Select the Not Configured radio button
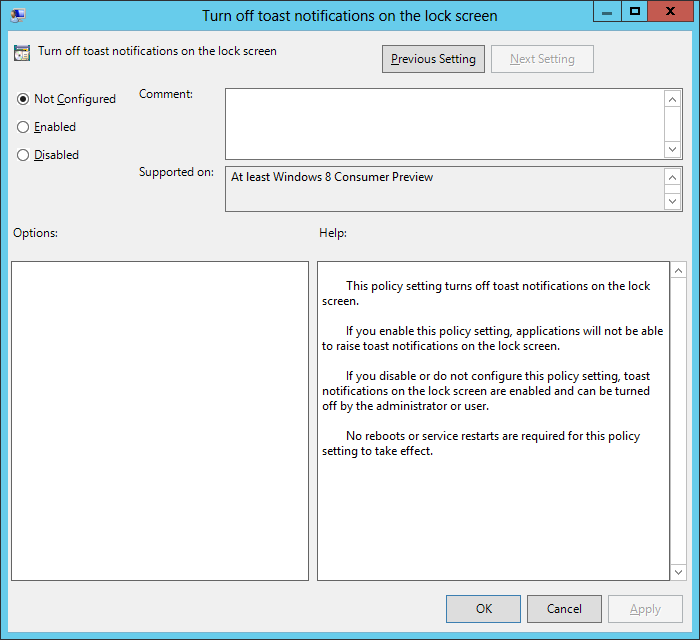The image size is (700, 640). [x=23, y=99]
